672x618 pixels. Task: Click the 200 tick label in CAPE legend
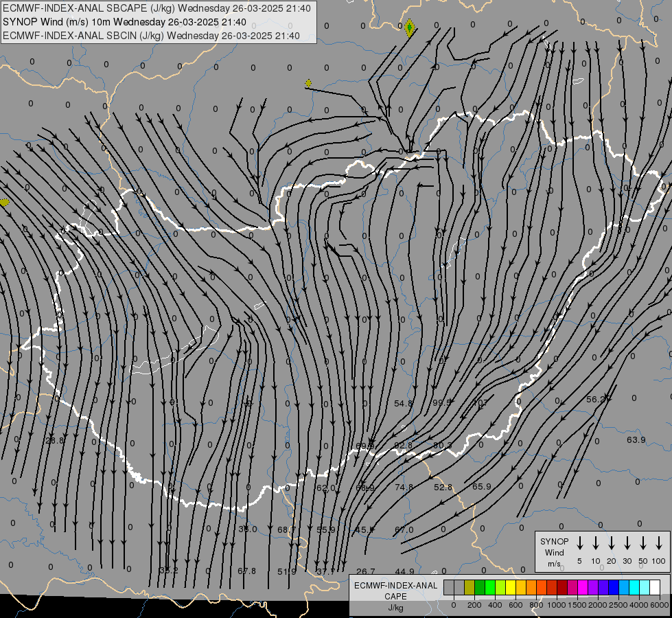[x=474, y=605]
